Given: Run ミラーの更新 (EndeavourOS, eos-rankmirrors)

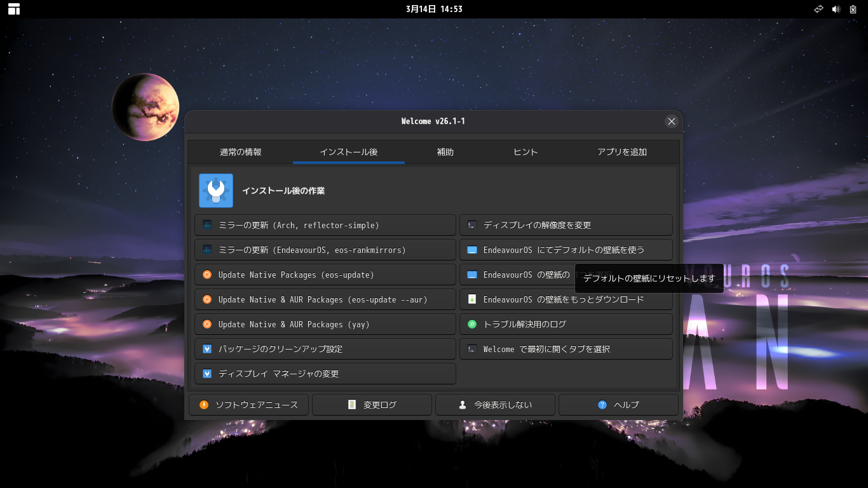Looking at the screenshot, I should 325,250.
